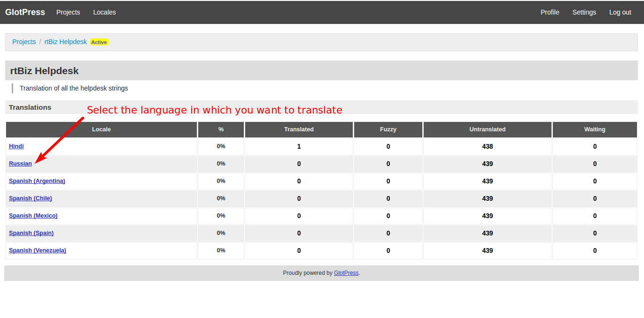This screenshot has height=318, width=644.
Task: Click the Waiting column header
Action: point(595,129)
